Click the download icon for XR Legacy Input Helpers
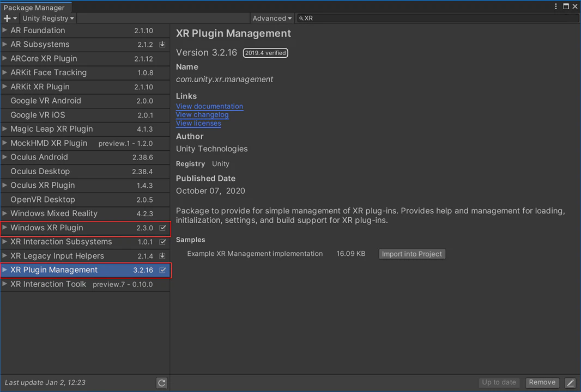 click(162, 256)
